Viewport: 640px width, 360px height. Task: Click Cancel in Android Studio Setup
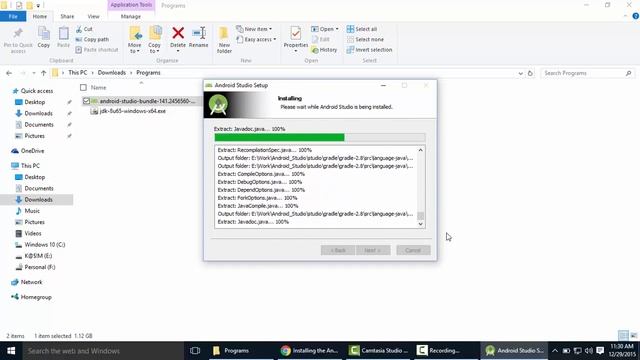coord(413,250)
